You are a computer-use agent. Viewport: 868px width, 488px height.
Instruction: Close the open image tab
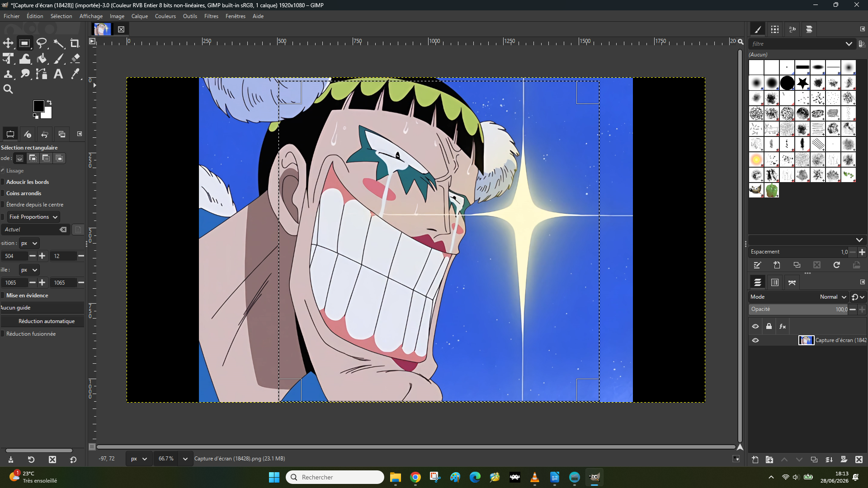(x=121, y=29)
